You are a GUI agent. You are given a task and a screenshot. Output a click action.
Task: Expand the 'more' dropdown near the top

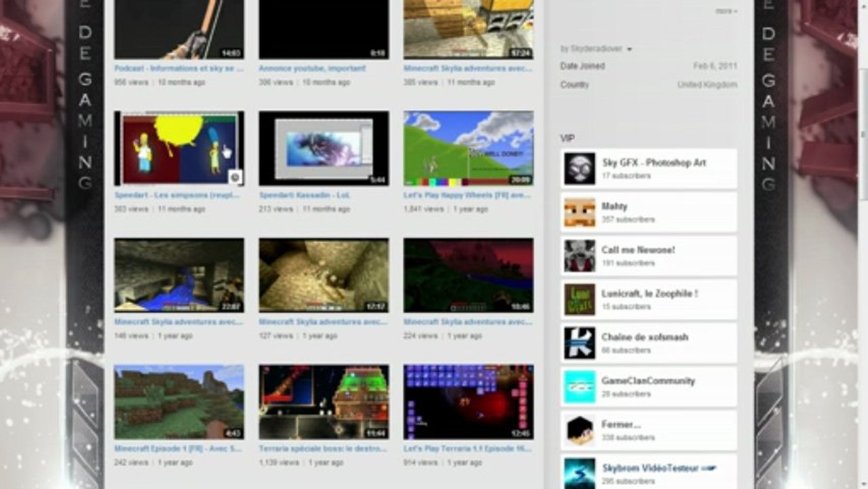725,11
